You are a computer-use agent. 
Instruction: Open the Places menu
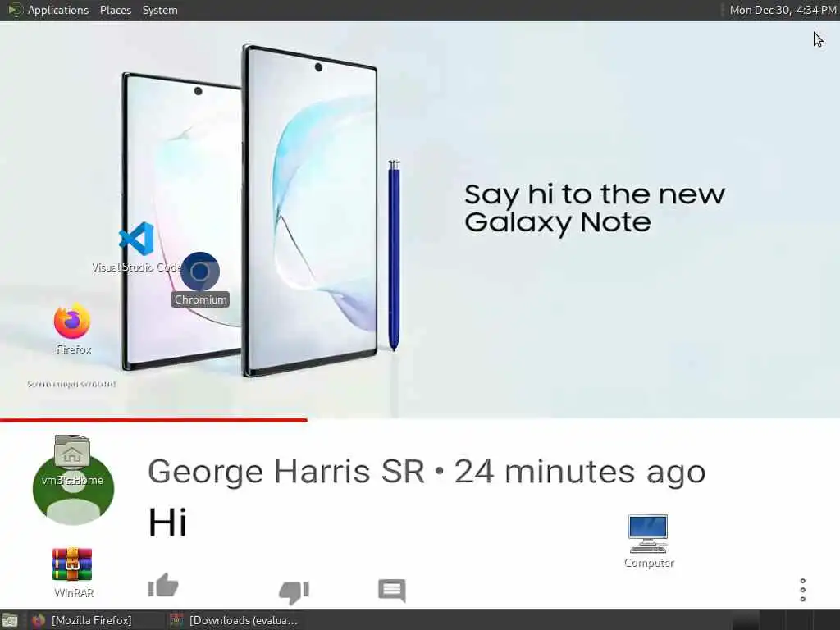pyautogui.click(x=115, y=10)
